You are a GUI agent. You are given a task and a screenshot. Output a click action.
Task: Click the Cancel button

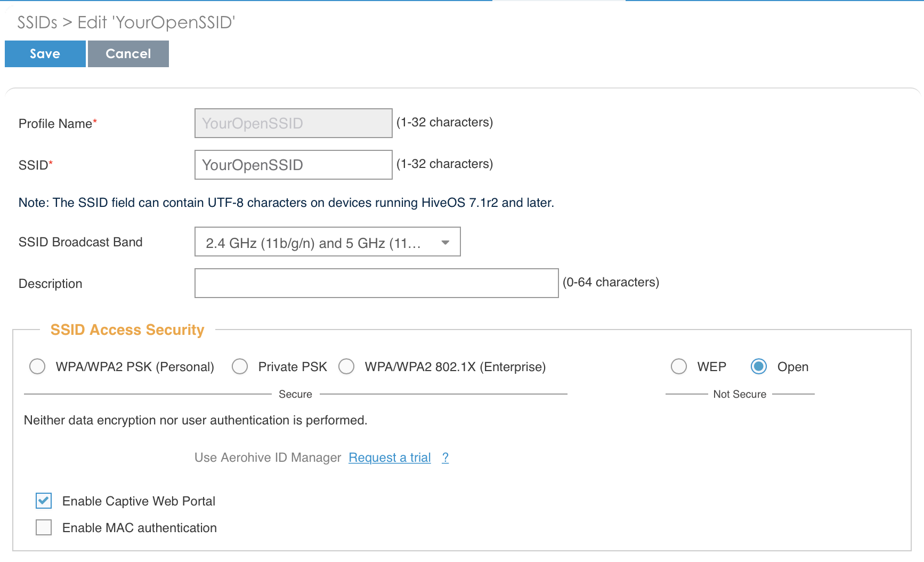128,53
